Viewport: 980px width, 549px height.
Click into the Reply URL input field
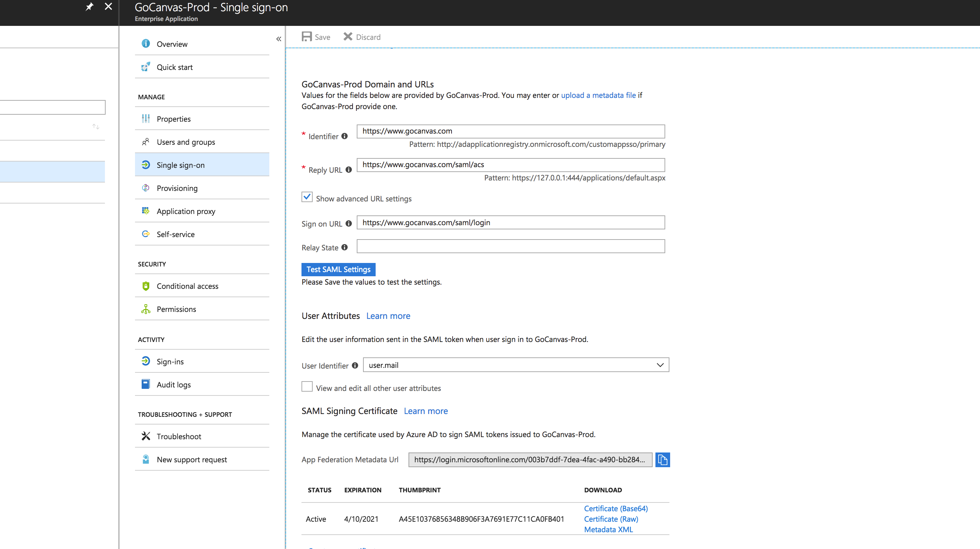(x=511, y=165)
